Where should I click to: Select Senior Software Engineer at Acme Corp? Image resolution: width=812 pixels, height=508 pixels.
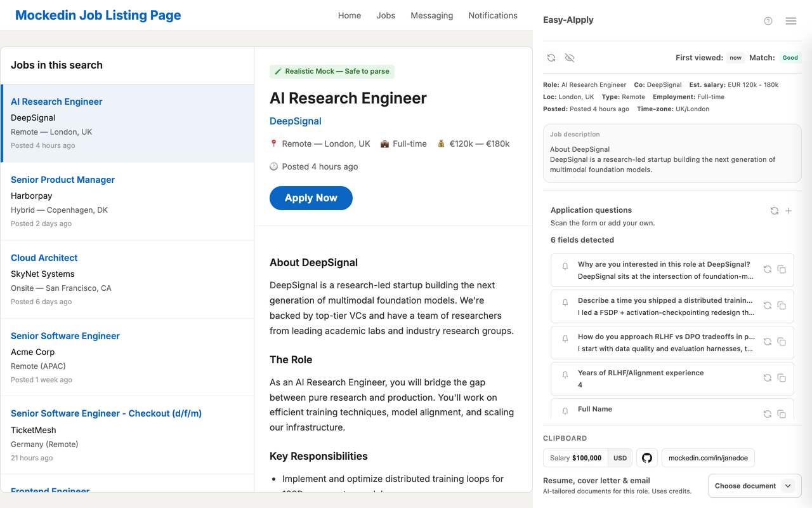[x=128, y=358]
